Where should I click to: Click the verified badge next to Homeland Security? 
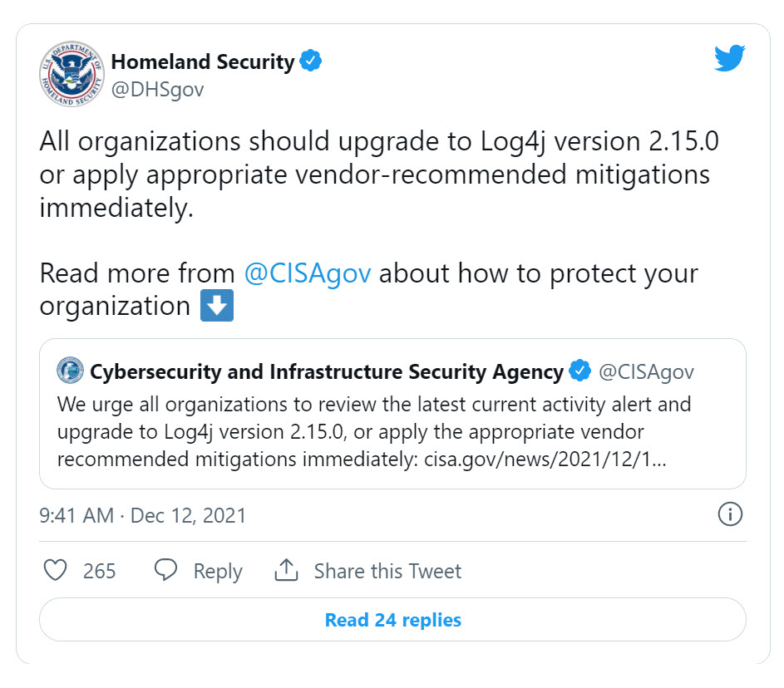pyautogui.click(x=311, y=61)
